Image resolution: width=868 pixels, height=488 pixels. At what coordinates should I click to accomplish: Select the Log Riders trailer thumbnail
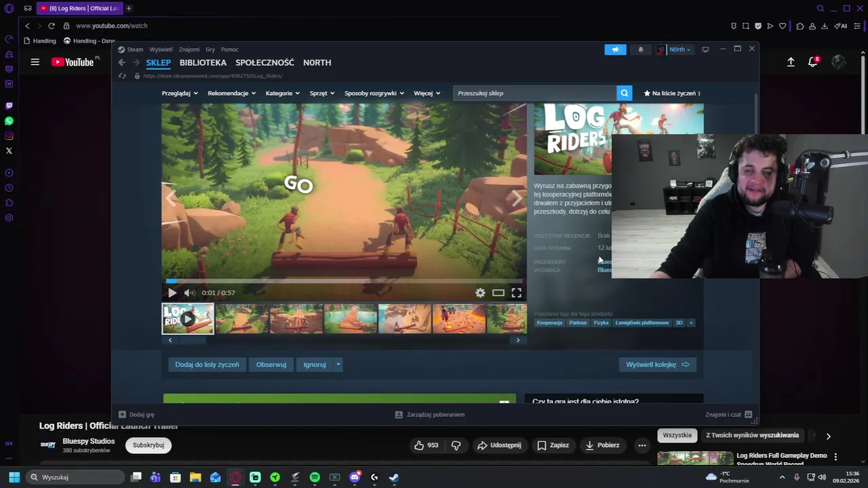click(188, 319)
